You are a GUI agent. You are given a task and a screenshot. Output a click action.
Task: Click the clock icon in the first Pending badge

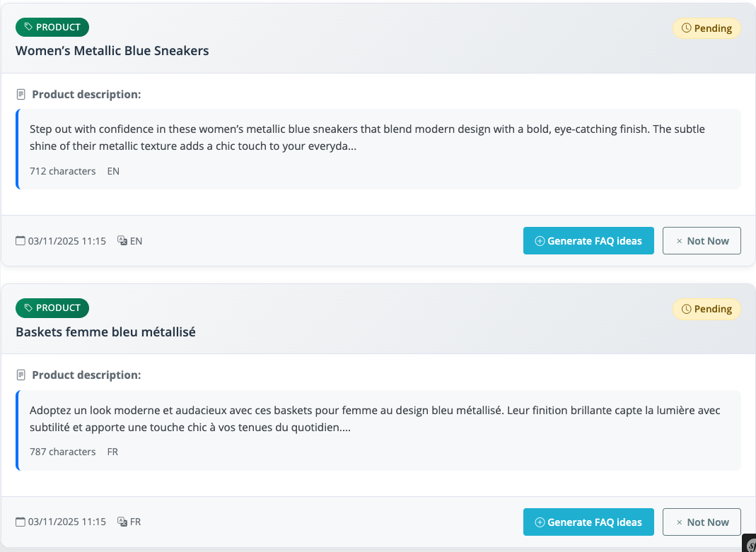pos(685,28)
